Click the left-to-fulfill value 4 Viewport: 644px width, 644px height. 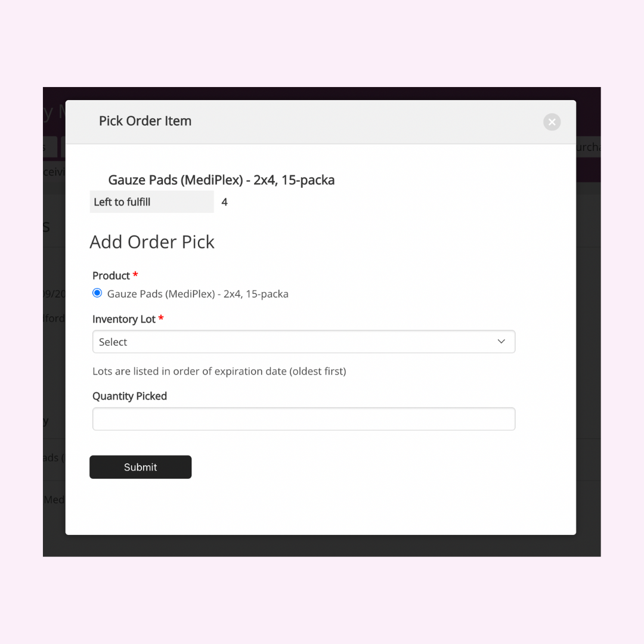(224, 202)
